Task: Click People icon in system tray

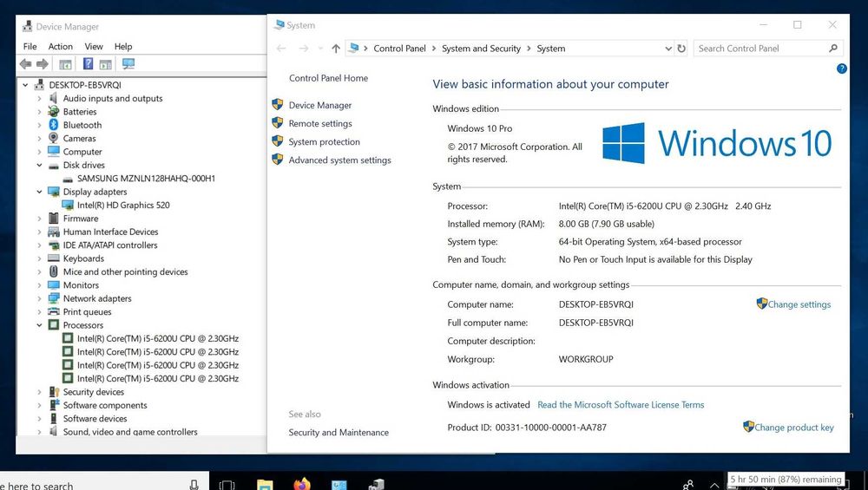Action: coord(688,485)
